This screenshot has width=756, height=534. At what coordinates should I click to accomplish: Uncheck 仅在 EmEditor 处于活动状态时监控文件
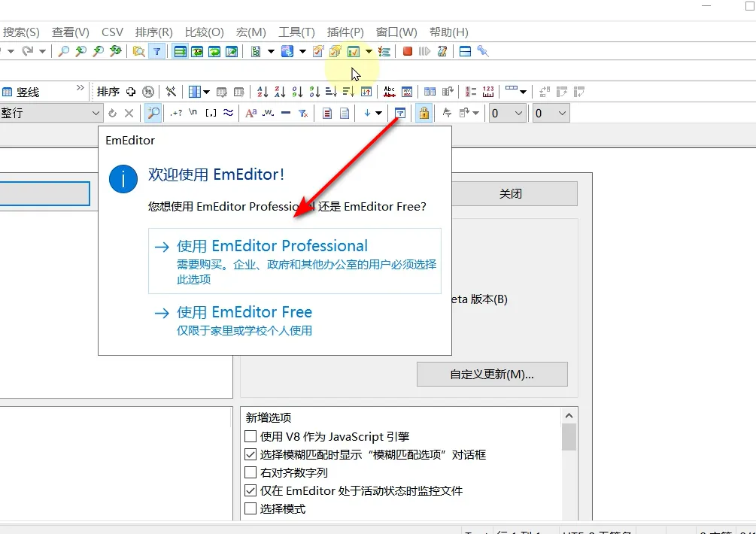click(x=250, y=490)
